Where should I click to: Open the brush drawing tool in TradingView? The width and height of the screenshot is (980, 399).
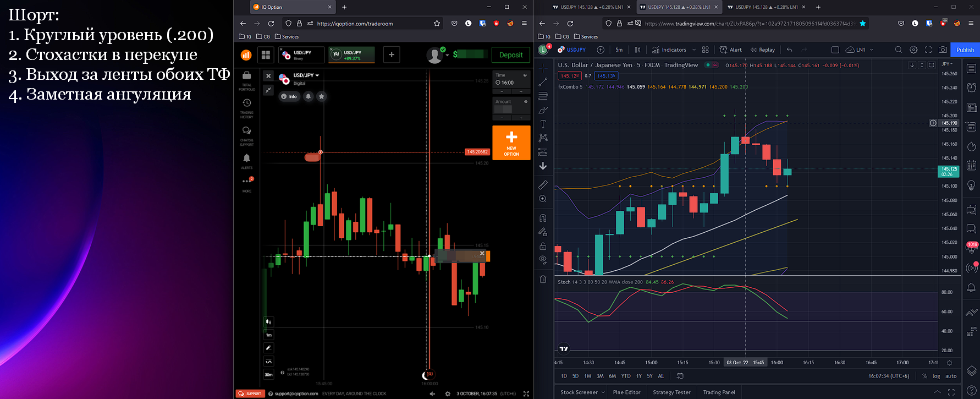pyautogui.click(x=543, y=110)
